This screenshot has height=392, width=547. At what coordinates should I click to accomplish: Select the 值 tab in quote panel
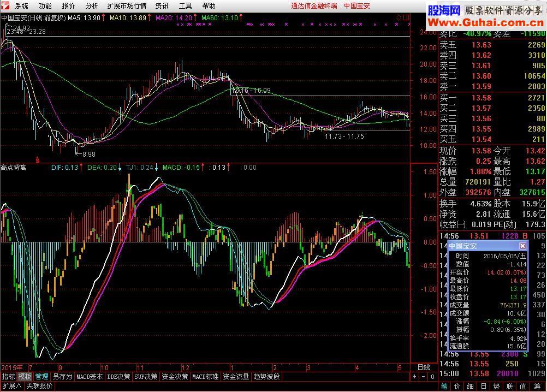coord(522,386)
